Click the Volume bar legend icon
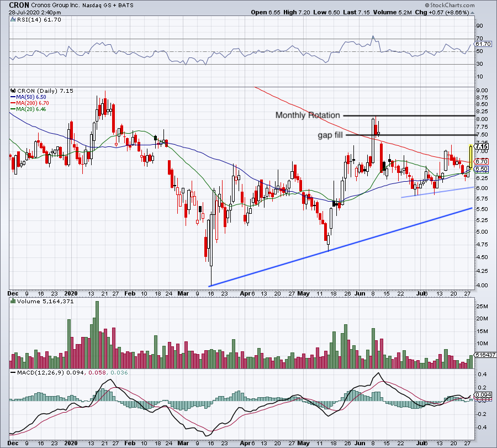The image size is (497, 448). 13,301
